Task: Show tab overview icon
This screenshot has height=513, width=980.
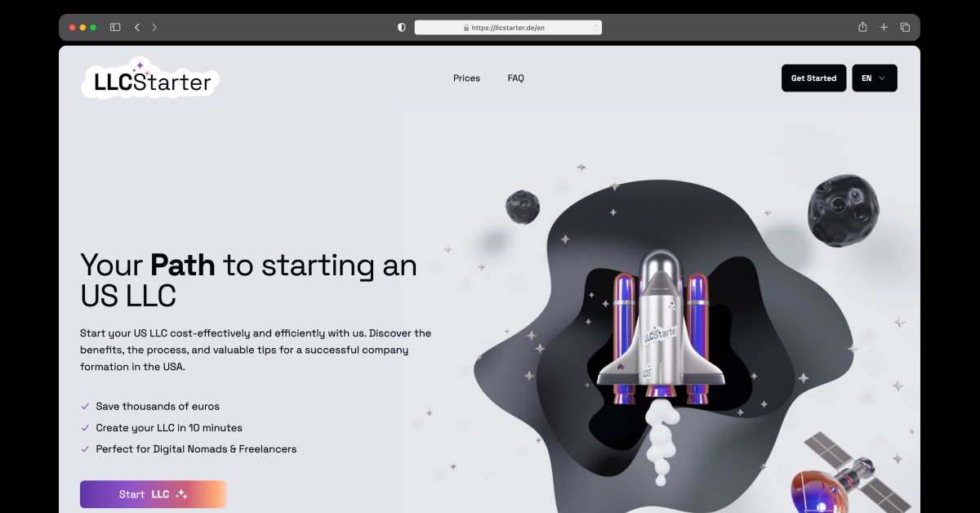Action: tap(905, 27)
